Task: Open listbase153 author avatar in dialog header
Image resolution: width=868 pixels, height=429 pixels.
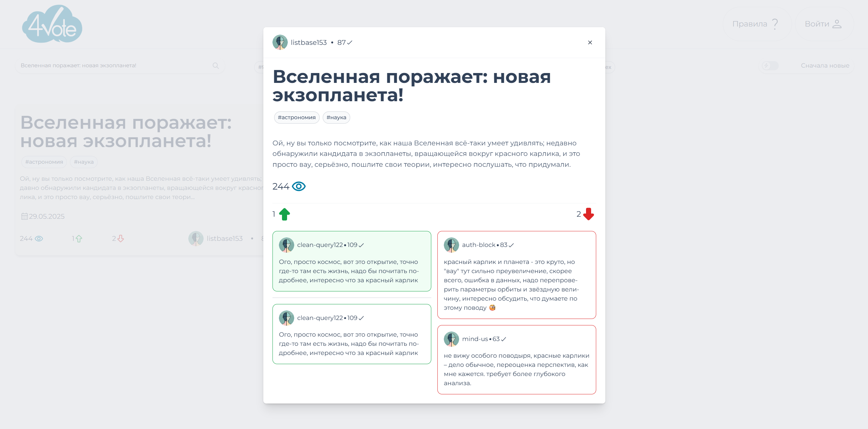Action: tap(280, 42)
